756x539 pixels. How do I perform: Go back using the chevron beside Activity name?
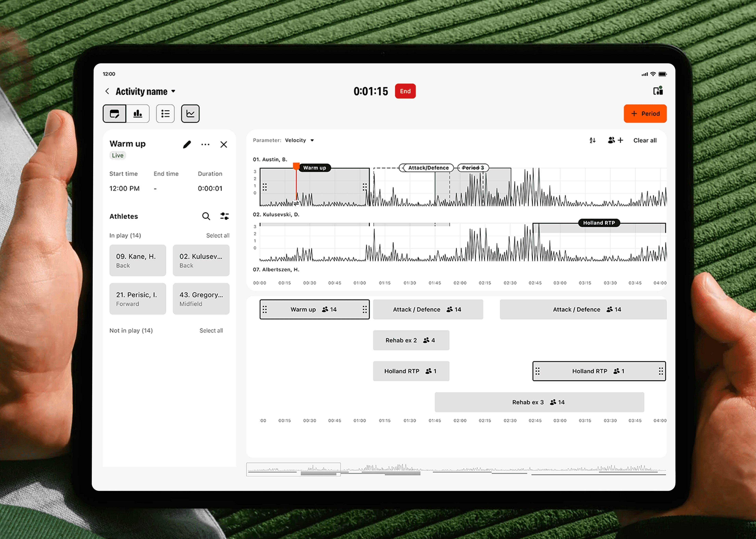[x=107, y=91]
